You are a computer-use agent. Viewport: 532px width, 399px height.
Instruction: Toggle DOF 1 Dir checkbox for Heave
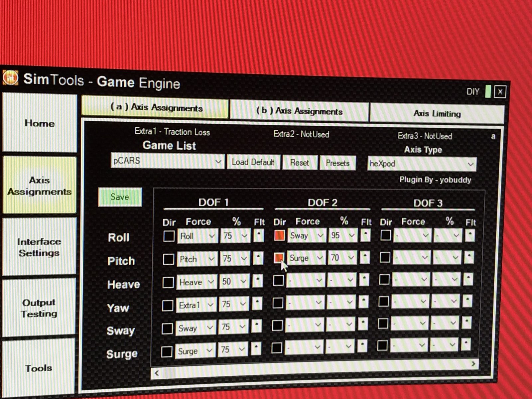[168, 282]
